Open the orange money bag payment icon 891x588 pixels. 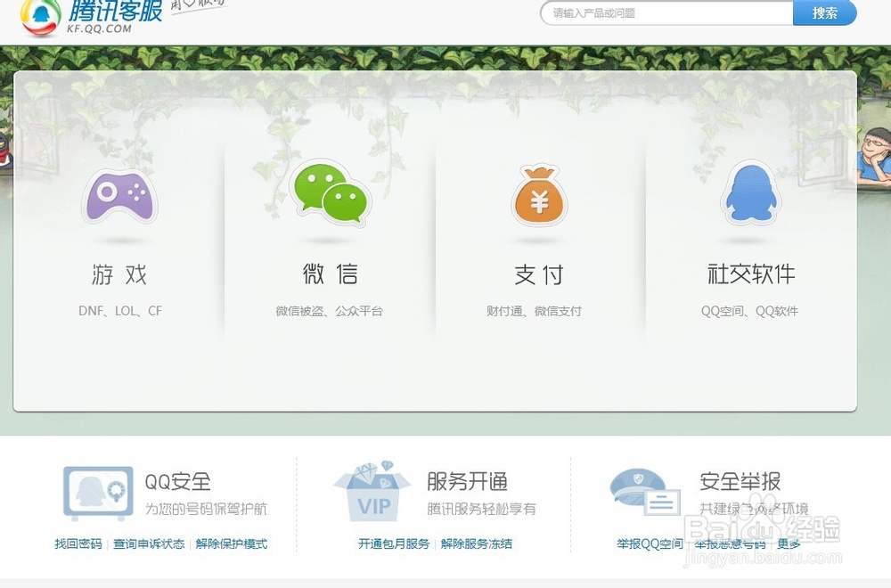click(539, 195)
